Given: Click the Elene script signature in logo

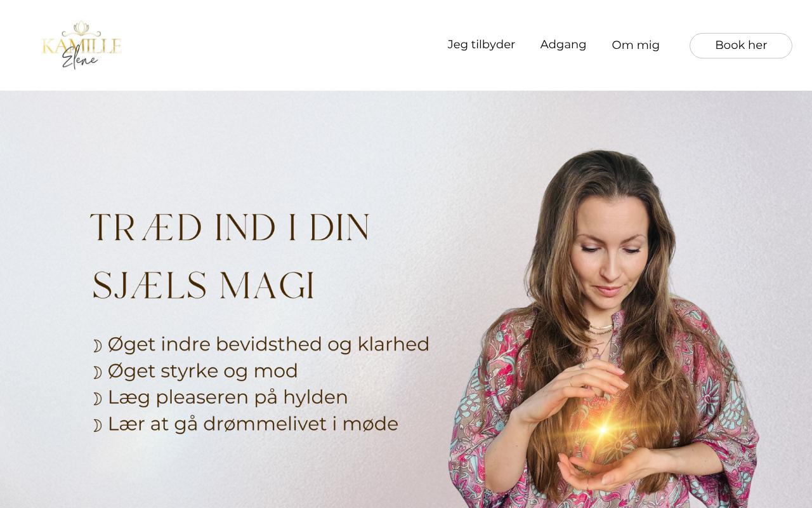Looking at the screenshot, I should pyautogui.click(x=80, y=57).
